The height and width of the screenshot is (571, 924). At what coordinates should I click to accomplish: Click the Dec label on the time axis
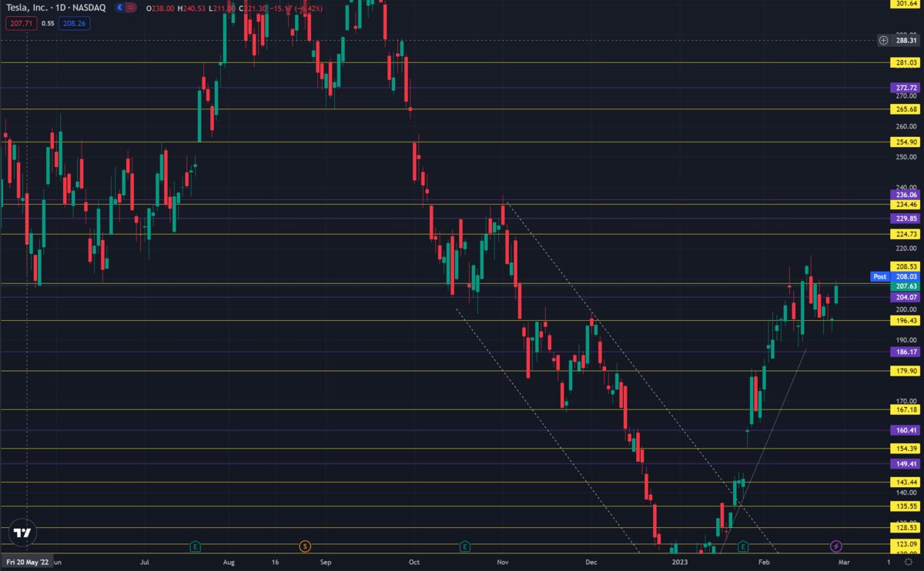coord(591,563)
